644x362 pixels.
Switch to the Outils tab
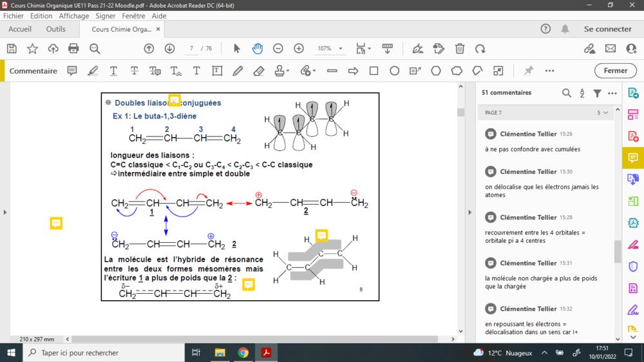(x=56, y=29)
